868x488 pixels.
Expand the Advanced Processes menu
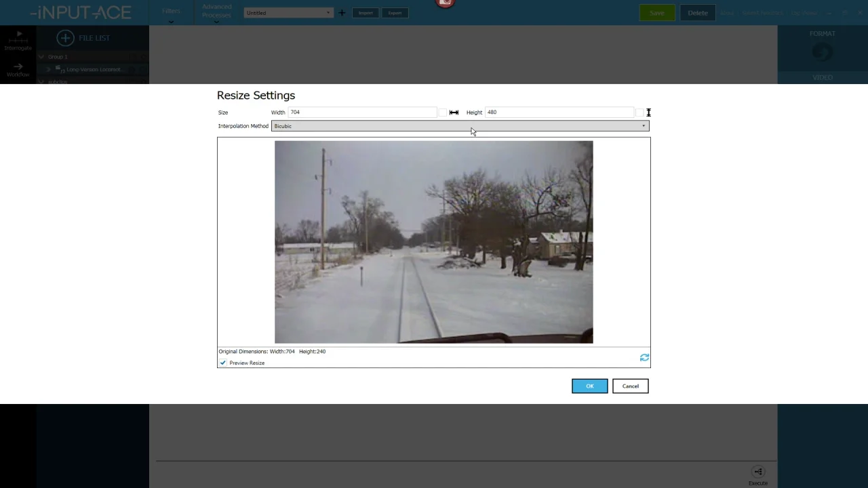point(216,13)
